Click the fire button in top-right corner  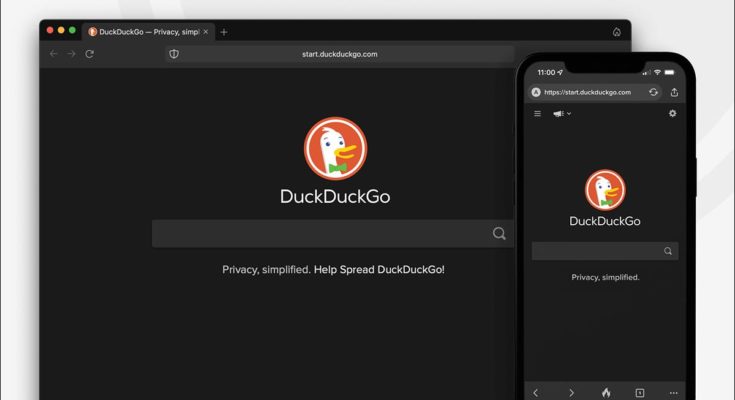[617, 32]
